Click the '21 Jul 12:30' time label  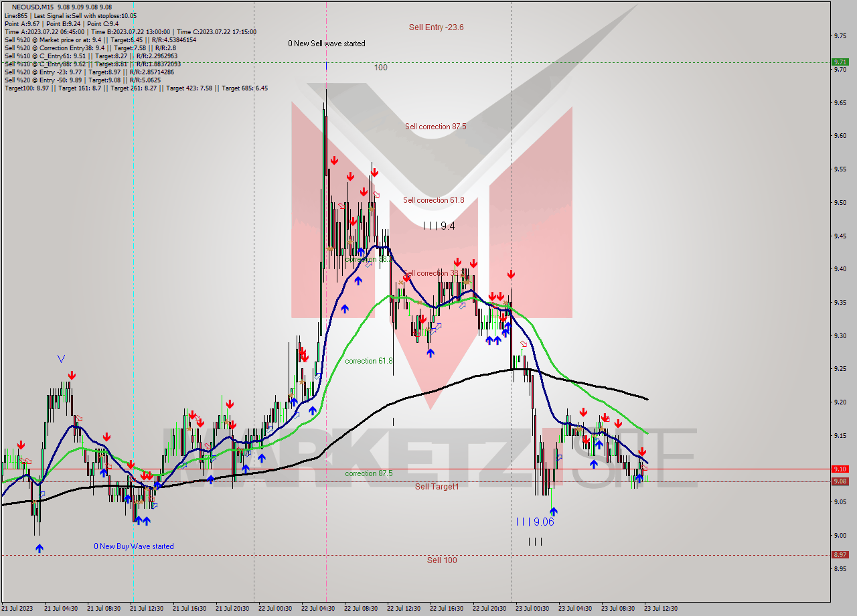147,609
